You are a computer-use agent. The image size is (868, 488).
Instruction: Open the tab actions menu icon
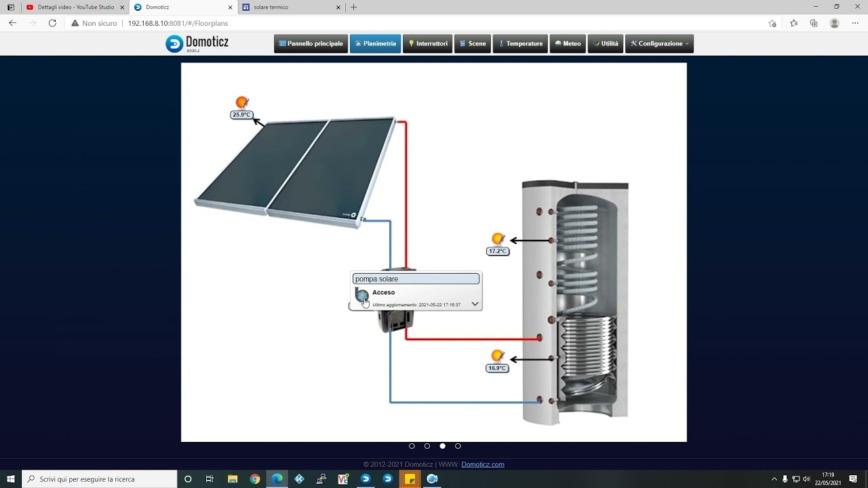(x=11, y=7)
